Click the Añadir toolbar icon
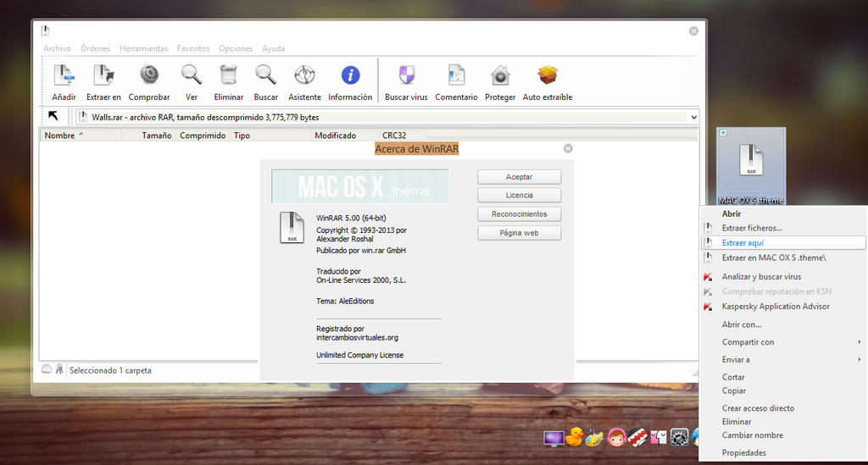This screenshot has height=465, width=868. [64, 75]
